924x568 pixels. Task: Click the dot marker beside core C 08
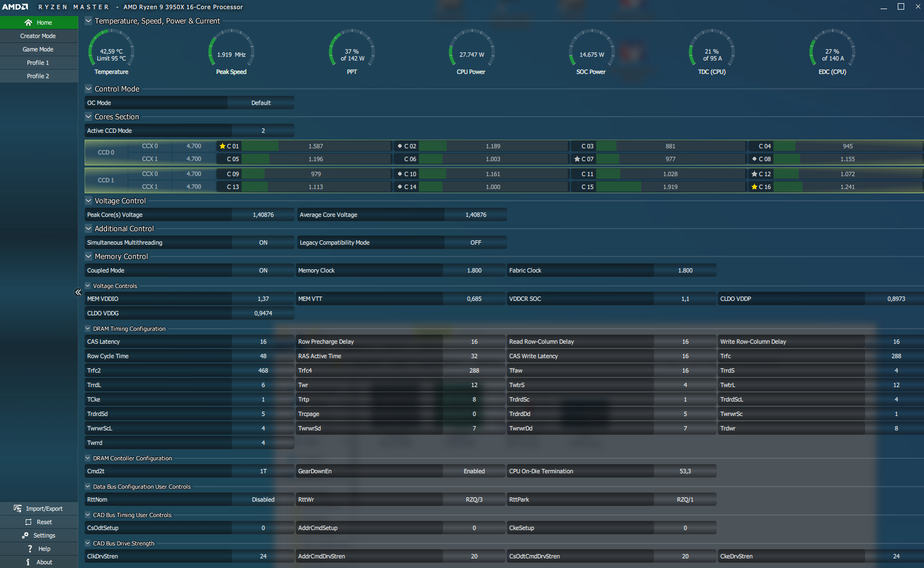[754, 159]
